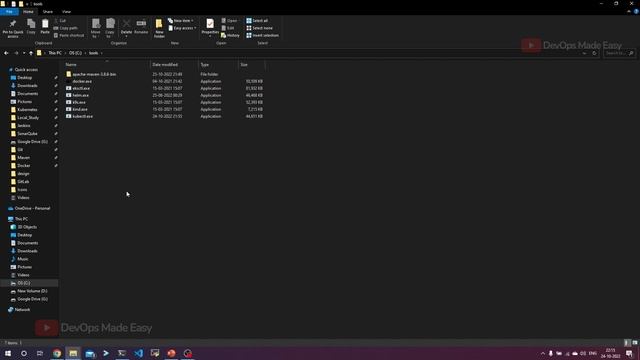Click the Paste icon in the ribbon
The image size is (640, 360).
[x=45, y=24]
